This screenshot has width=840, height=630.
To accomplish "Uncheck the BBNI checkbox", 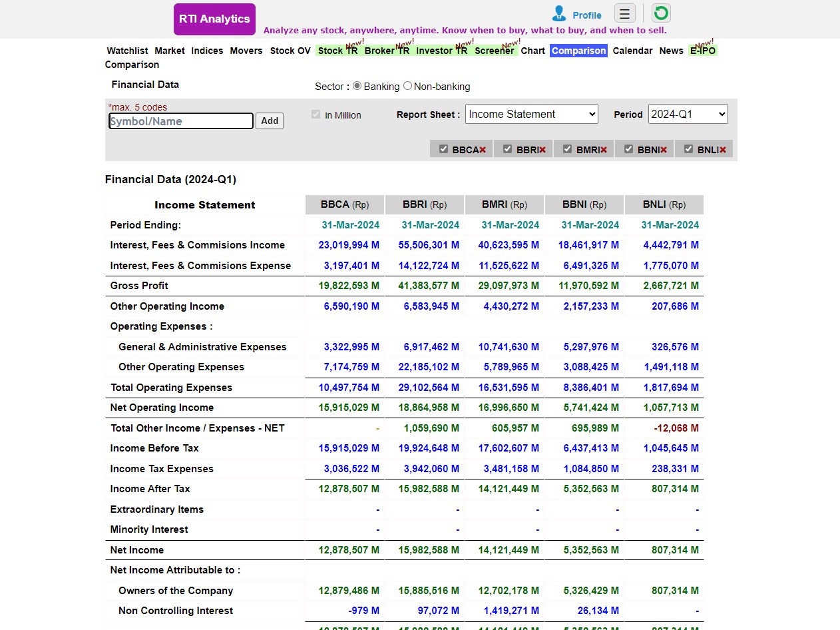I will pyautogui.click(x=628, y=149).
